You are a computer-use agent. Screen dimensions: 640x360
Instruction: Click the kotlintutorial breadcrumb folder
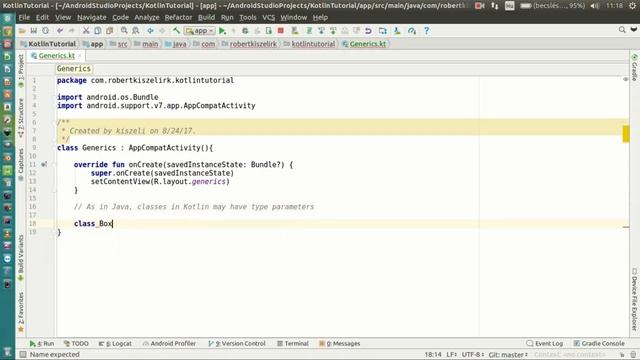[309, 44]
